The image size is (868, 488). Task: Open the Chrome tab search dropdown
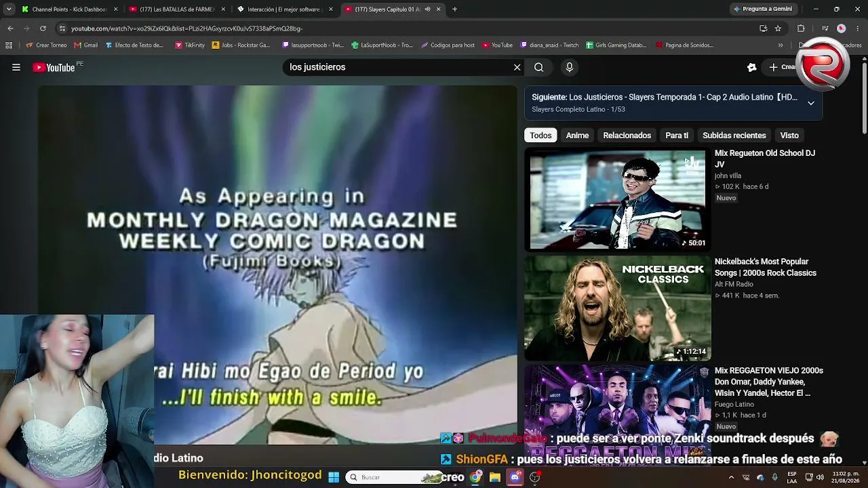point(9,9)
